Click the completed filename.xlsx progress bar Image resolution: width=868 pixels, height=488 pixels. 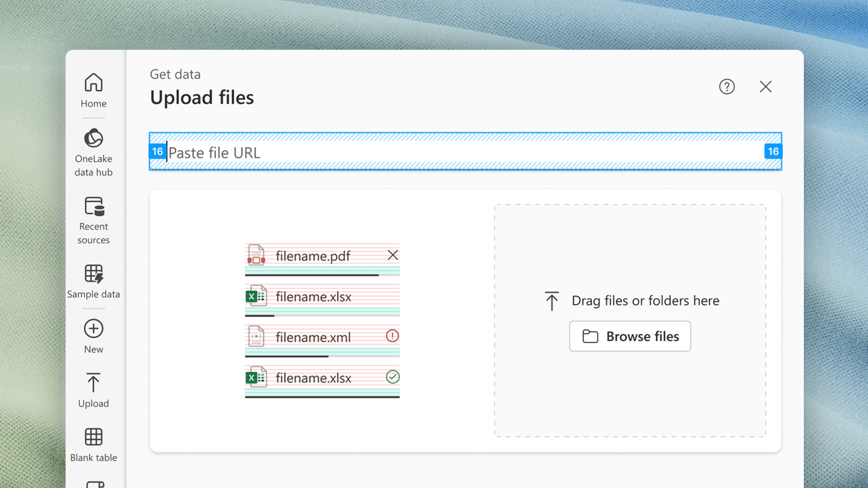click(x=322, y=397)
